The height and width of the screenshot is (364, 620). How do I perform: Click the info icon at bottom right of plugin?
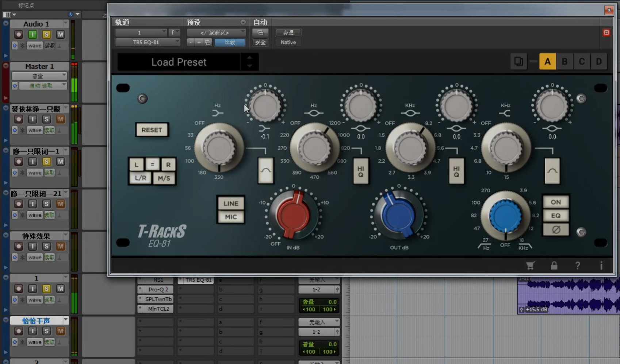tap(601, 266)
